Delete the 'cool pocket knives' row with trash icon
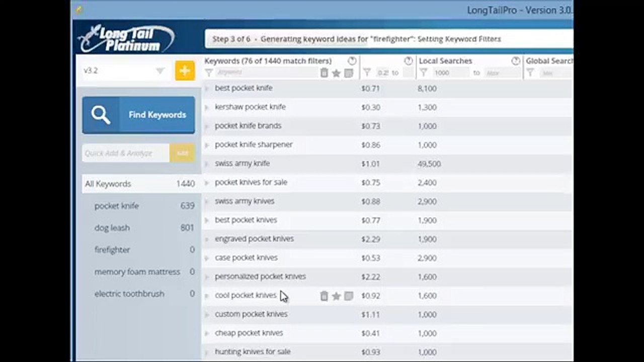This screenshot has width=644, height=362. [324, 296]
